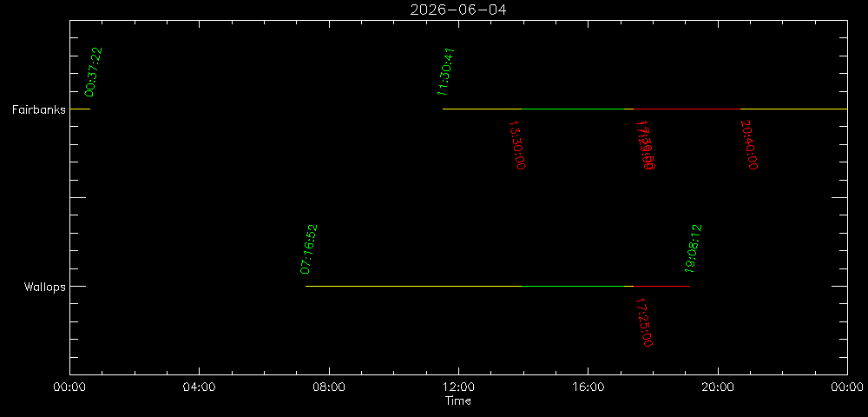
Task: Select the red 17:25:00 marker under Wallops
Action: [643, 322]
